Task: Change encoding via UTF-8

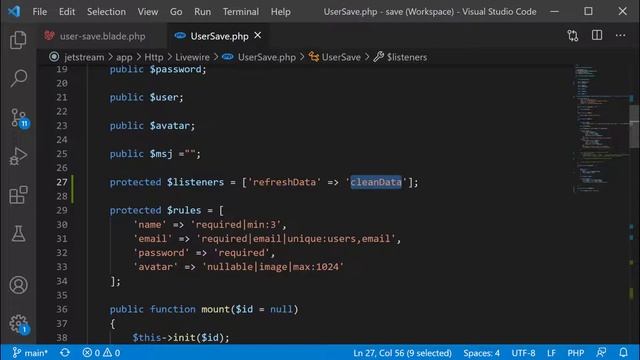Action: point(523,353)
